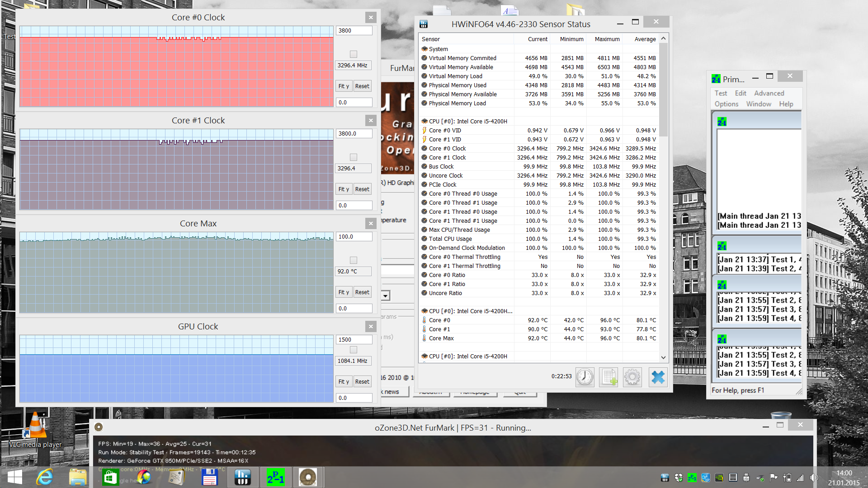Click the Action Center flag tray icon
868x488 pixels.
[x=774, y=478]
